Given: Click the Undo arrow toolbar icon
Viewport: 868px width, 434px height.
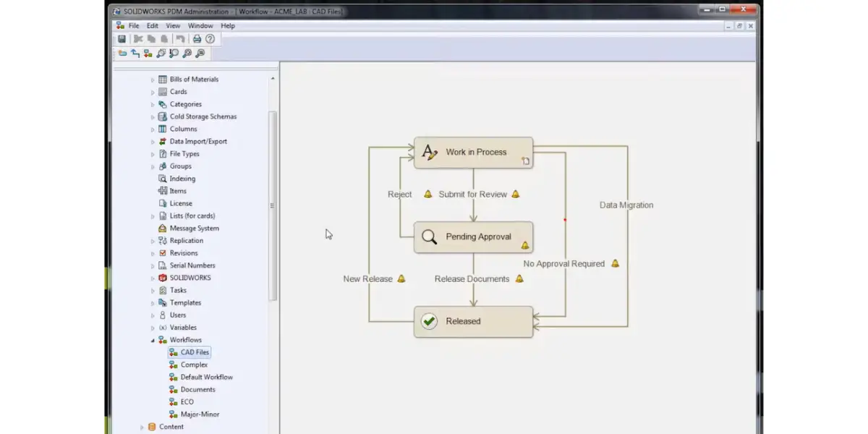Looking at the screenshot, I should point(181,39).
